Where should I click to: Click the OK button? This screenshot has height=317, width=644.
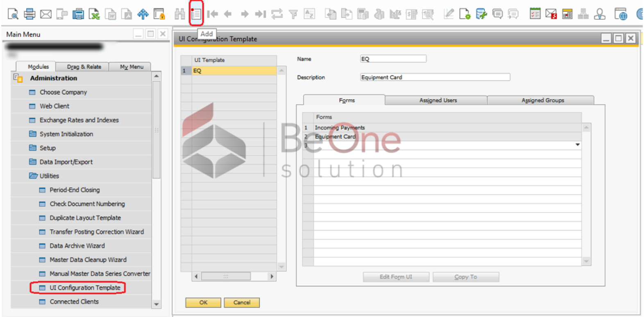(x=203, y=302)
